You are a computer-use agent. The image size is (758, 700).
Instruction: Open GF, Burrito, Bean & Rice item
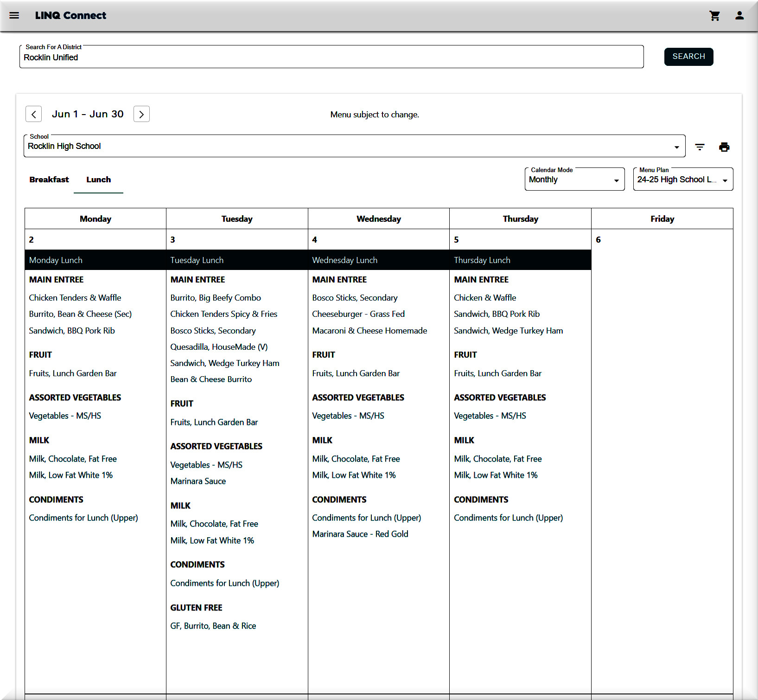point(213,626)
